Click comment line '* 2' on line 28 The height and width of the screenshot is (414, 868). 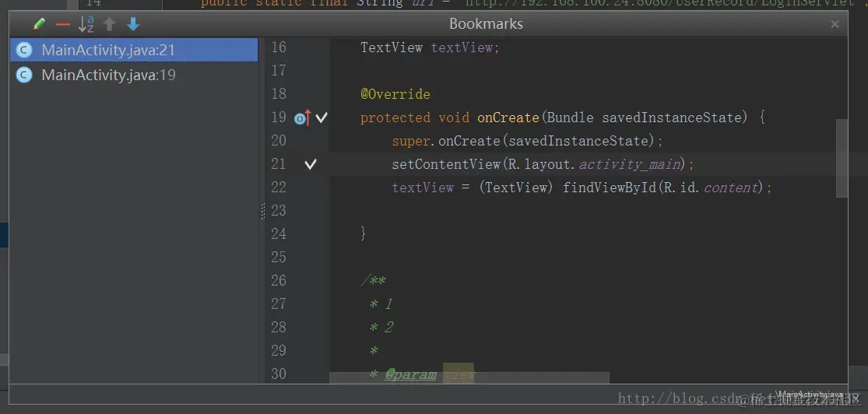click(381, 327)
